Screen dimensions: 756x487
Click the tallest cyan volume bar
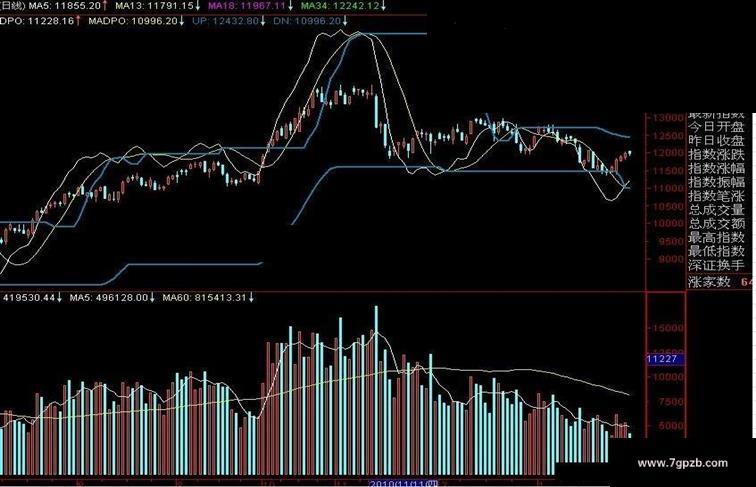(377, 391)
